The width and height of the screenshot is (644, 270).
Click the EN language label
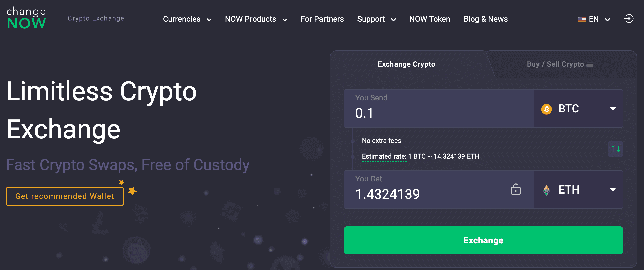594,19
